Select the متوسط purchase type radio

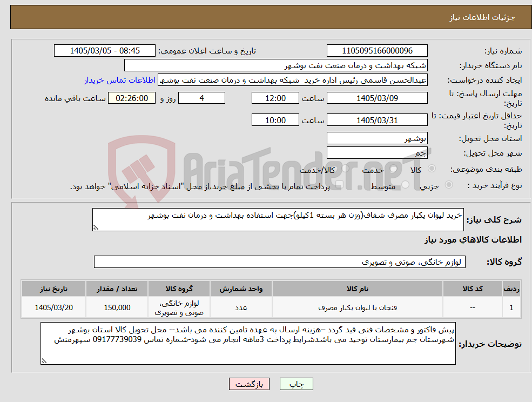click(x=405, y=185)
